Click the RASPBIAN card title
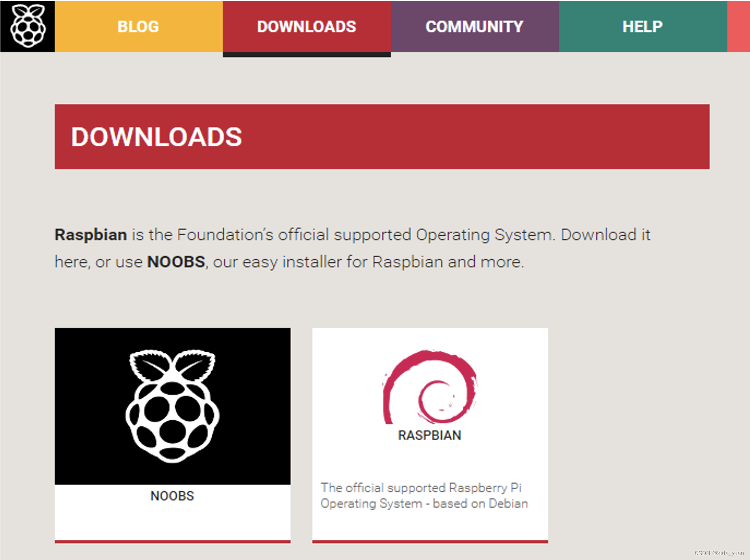 430,435
